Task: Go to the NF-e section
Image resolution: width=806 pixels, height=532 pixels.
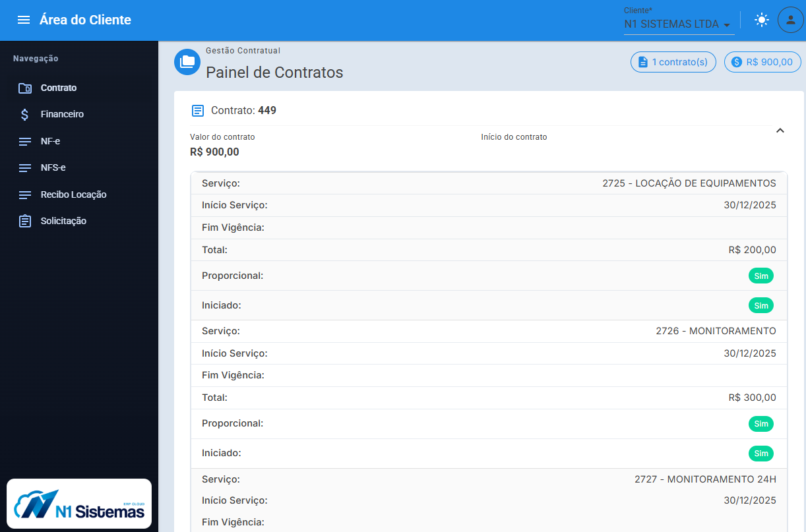Action: (x=79, y=141)
